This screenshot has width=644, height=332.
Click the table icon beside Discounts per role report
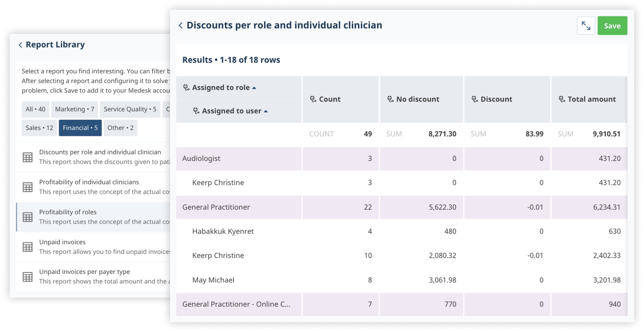[x=28, y=157]
